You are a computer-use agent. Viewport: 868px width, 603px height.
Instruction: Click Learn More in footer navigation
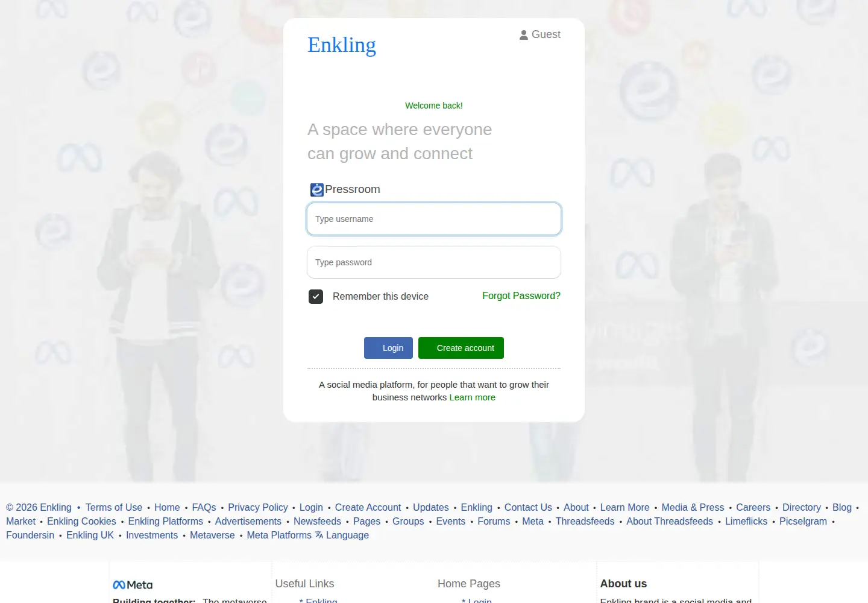tap(625, 507)
